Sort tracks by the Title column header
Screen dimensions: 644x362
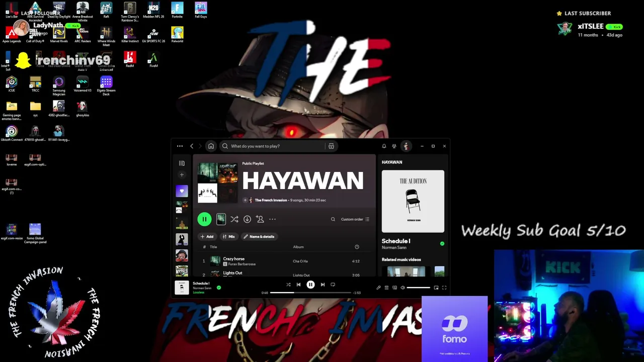(x=213, y=247)
